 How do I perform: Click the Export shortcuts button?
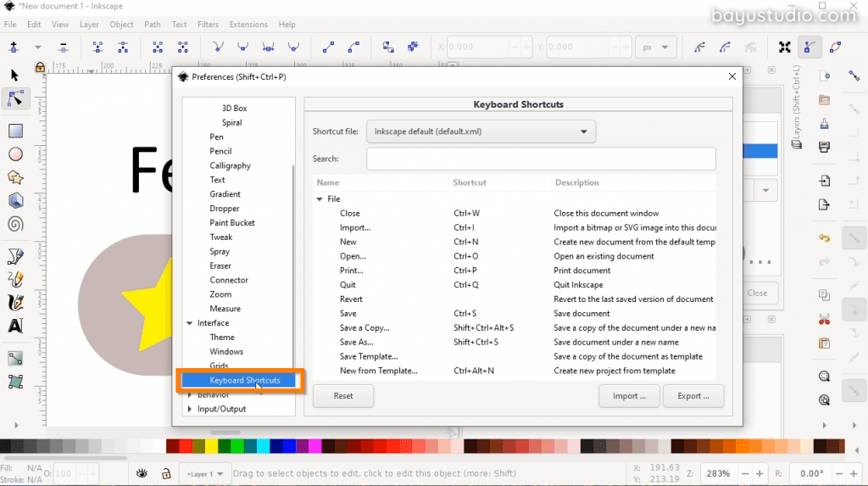click(x=693, y=396)
